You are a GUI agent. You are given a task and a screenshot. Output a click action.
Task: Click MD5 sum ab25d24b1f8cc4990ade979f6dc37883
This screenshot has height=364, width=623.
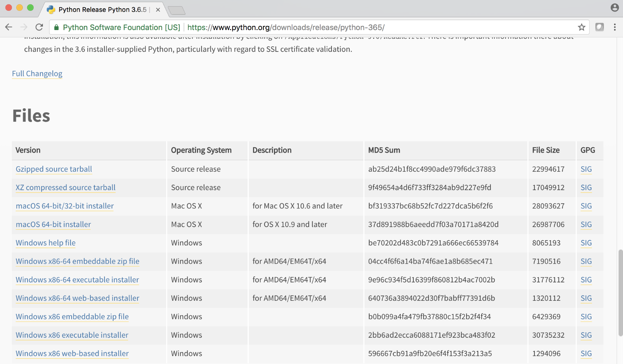[432, 169]
